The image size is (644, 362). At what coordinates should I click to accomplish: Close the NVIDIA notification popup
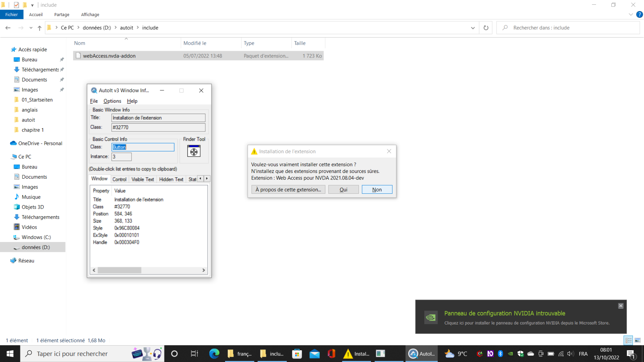pos(621,306)
